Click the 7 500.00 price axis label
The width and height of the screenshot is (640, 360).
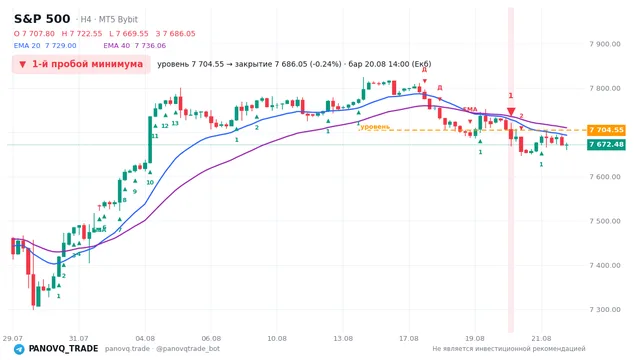(605, 221)
